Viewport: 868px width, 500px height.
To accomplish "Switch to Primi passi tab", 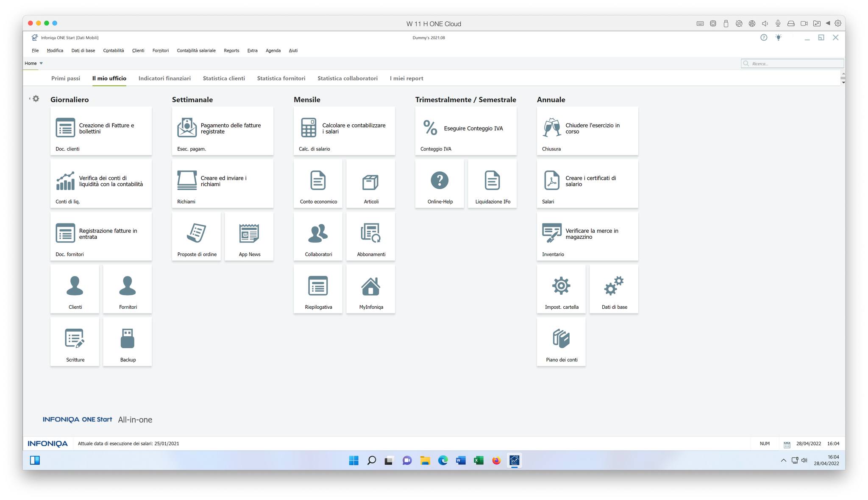I will coord(66,78).
